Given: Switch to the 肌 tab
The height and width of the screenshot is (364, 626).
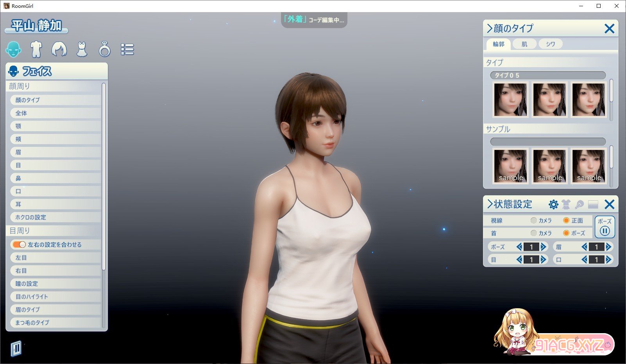Looking at the screenshot, I should (524, 44).
